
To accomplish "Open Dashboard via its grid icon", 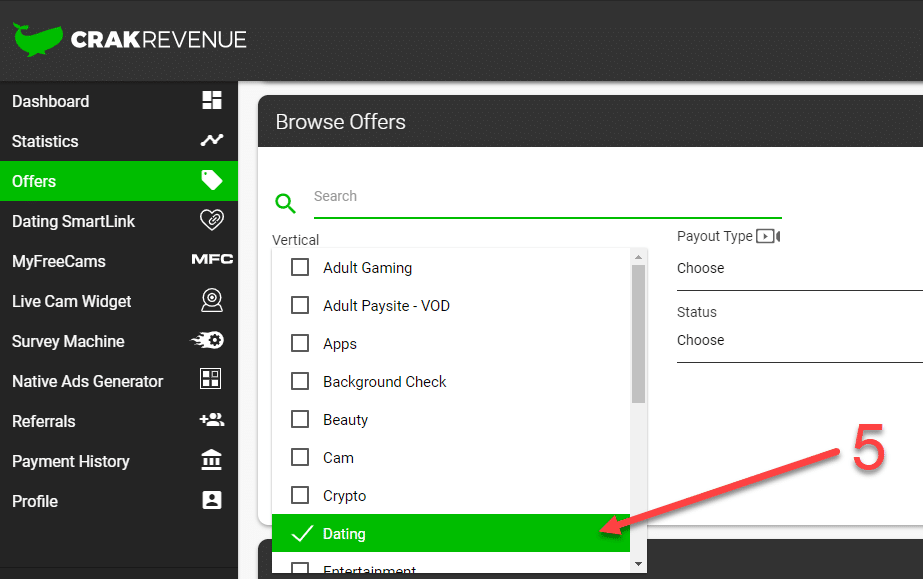I will coord(211,100).
